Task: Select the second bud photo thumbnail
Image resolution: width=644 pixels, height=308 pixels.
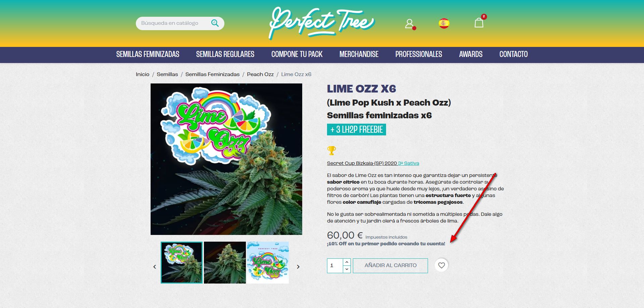Action: coord(225,262)
